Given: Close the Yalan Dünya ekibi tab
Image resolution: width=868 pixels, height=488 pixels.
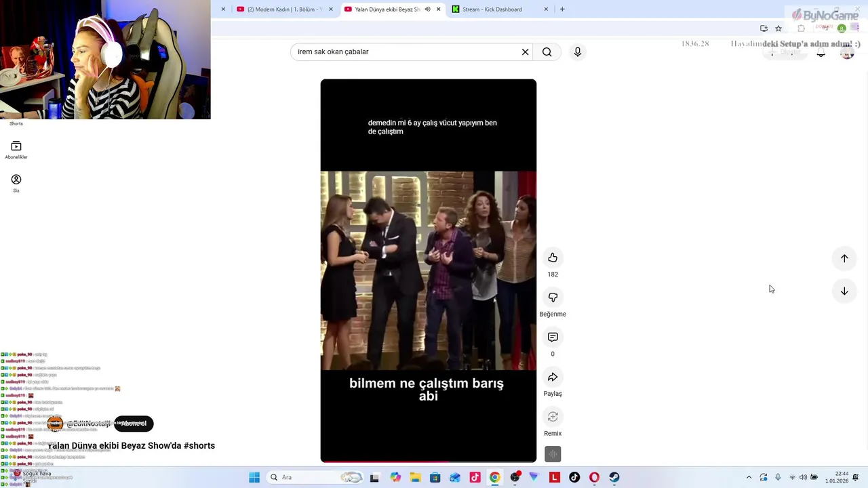Looking at the screenshot, I should pos(438,9).
